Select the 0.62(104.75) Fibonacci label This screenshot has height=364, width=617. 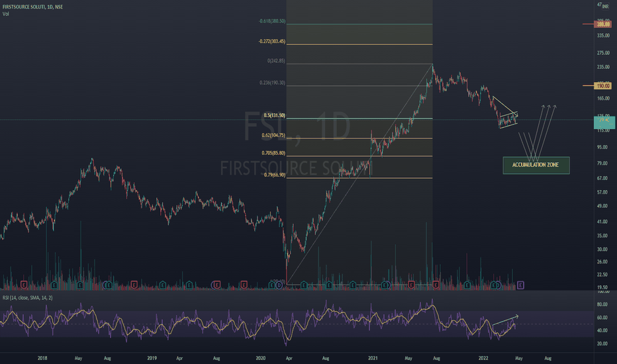click(273, 136)
